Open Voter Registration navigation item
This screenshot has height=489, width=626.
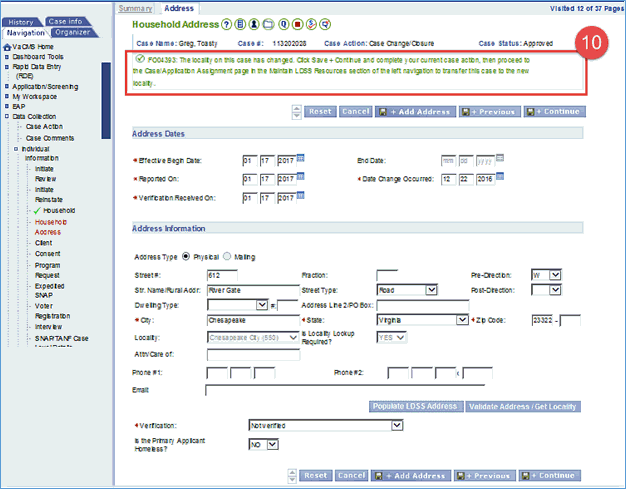point(52,311)
